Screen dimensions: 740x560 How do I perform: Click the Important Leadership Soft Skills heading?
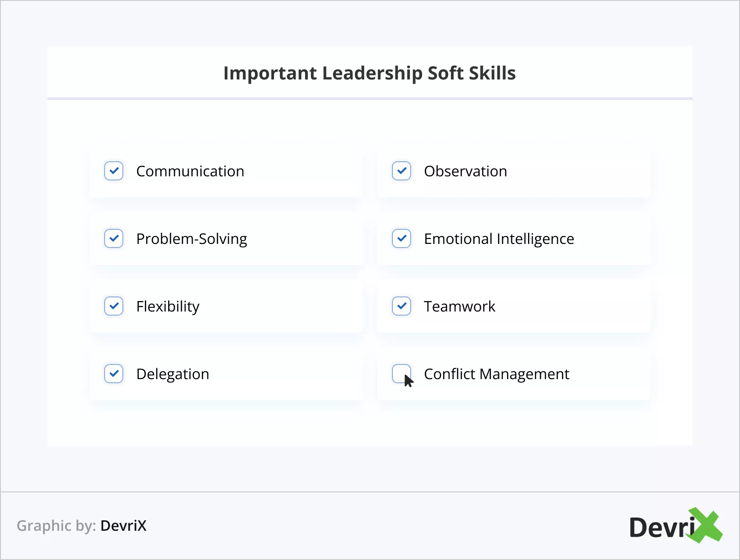tap(370, 73)
